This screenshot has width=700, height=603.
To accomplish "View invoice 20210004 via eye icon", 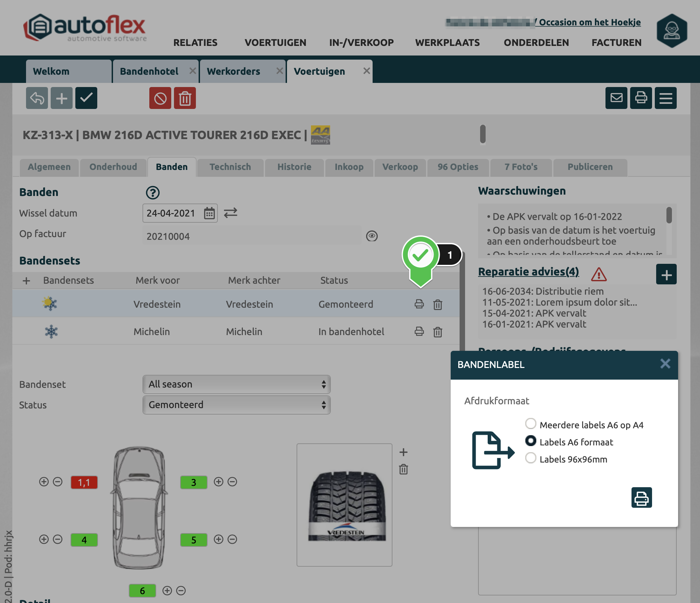I will 372,236.
